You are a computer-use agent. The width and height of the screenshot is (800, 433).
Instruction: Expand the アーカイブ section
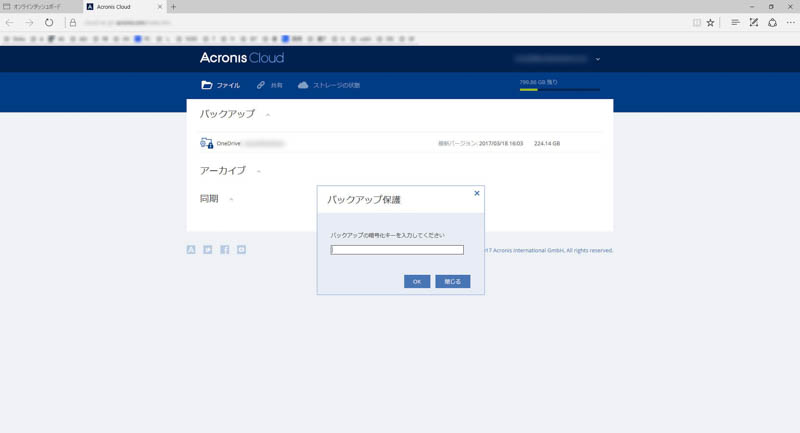pyautogui.click(x=259, y=171)
